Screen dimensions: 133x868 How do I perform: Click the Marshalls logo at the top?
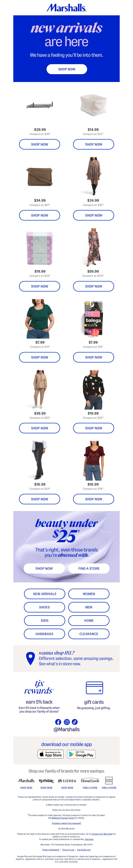click(66, 8)
